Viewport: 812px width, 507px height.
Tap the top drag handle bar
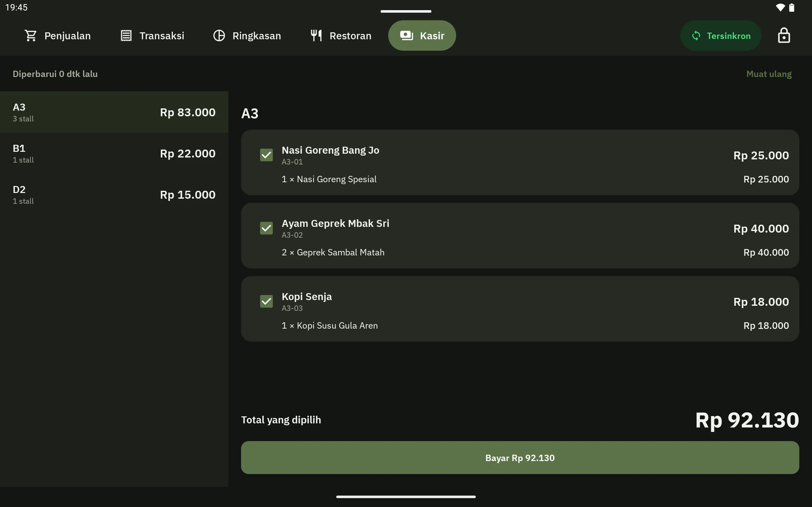coord(406,11)
